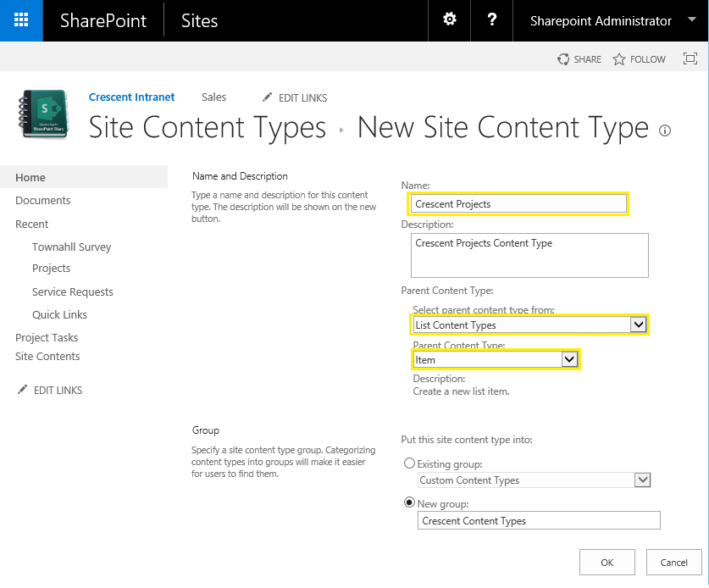
Task: Open the Sites menu in the top bar
Action: click(x=199, y=20)
